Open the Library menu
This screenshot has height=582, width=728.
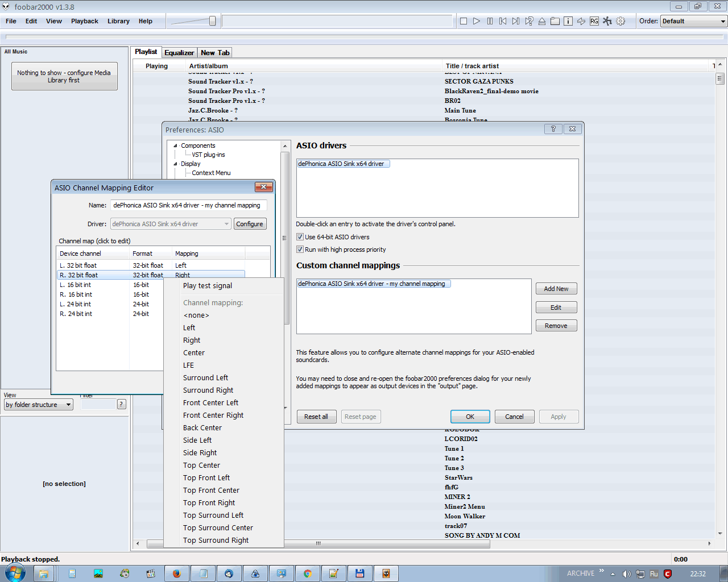118,21
